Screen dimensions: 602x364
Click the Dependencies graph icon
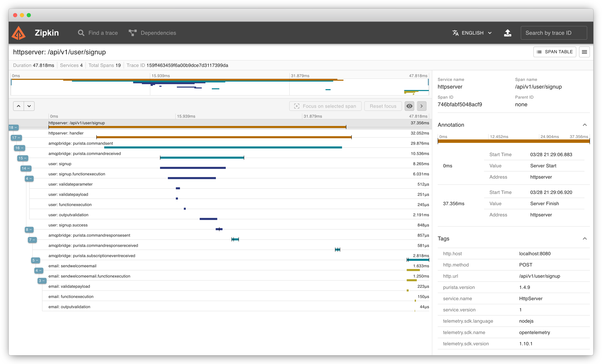tap(133, 33)
